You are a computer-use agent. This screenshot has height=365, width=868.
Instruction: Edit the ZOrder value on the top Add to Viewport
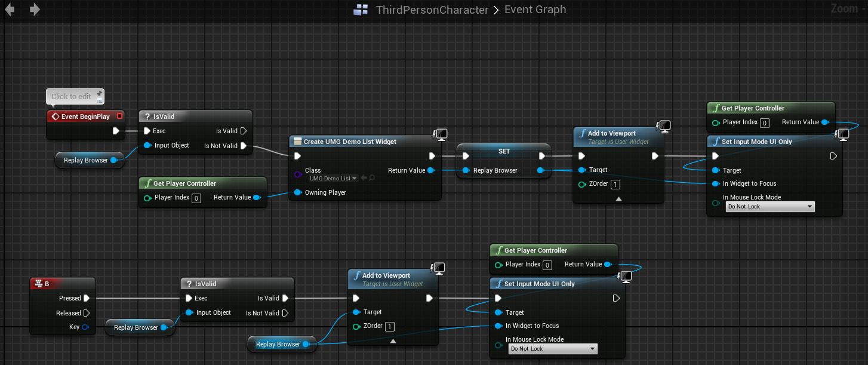pyautogui.click(x=615, y=185)
